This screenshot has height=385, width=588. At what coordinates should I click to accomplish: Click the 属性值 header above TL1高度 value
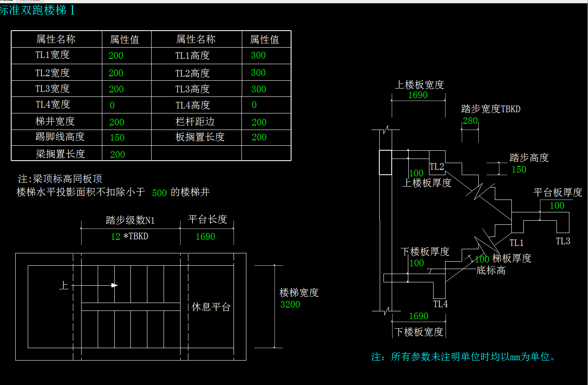click(265, 39)
